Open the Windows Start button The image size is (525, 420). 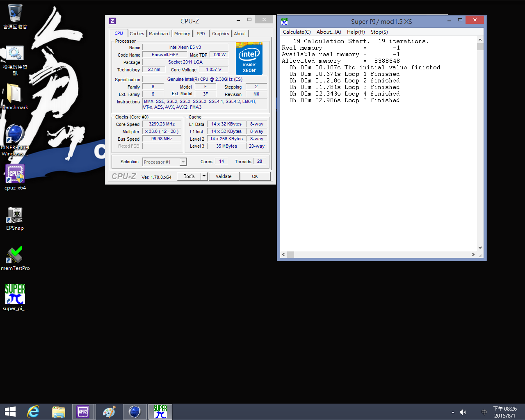[10, 412]
